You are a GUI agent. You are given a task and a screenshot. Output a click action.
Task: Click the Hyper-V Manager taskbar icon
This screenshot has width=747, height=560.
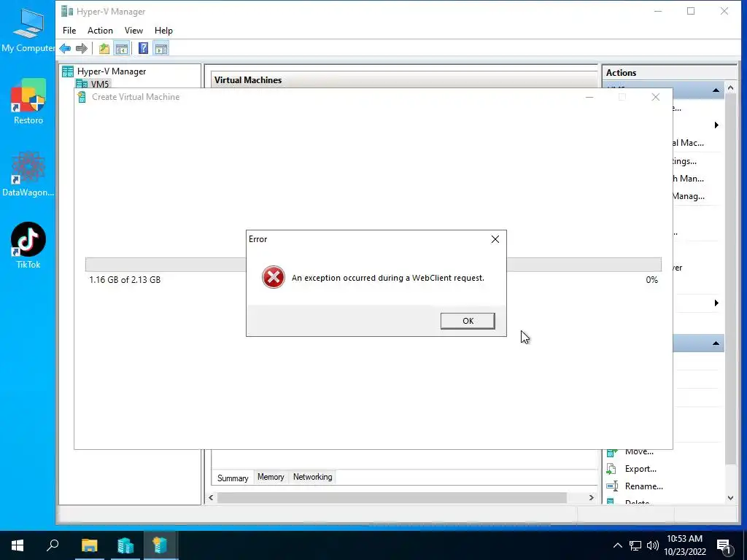pyautogui.click(x=125, y=545)
